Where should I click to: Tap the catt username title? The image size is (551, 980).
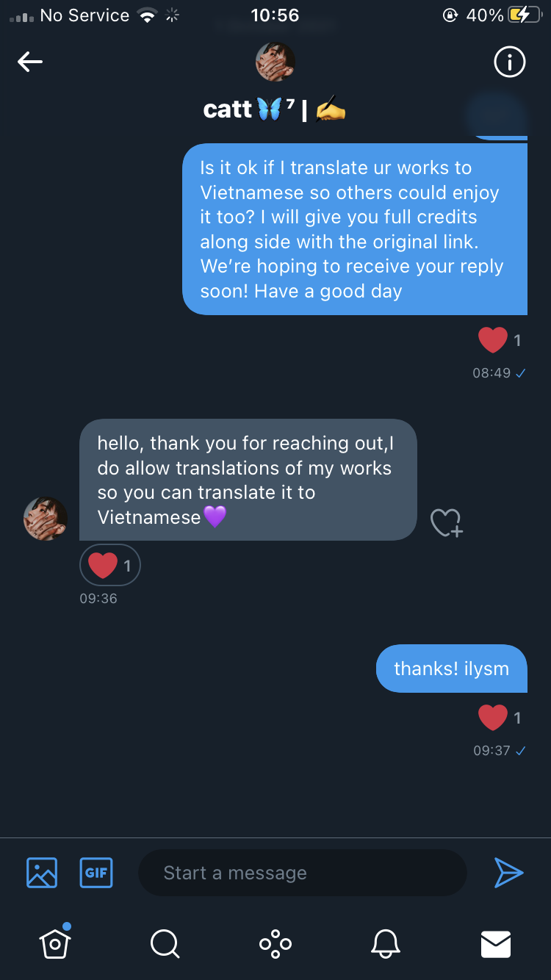(275, 109)
